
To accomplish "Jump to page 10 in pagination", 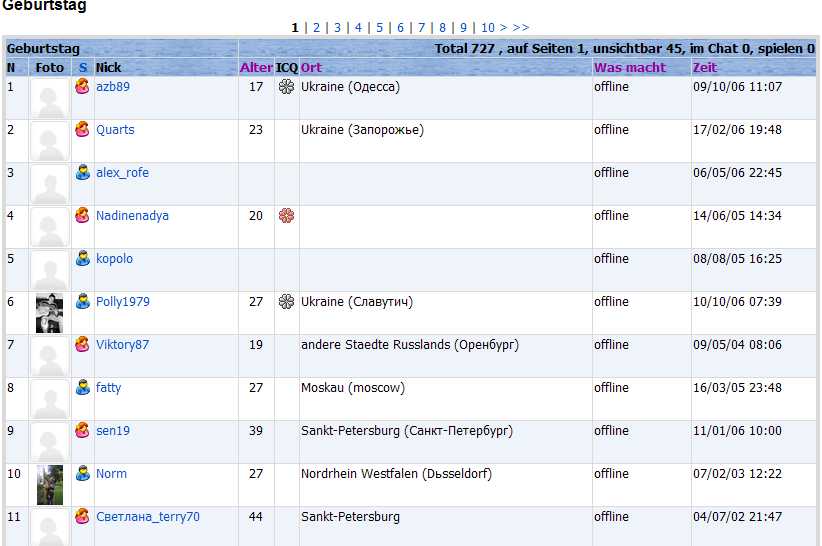I will [x=487, y=28].
